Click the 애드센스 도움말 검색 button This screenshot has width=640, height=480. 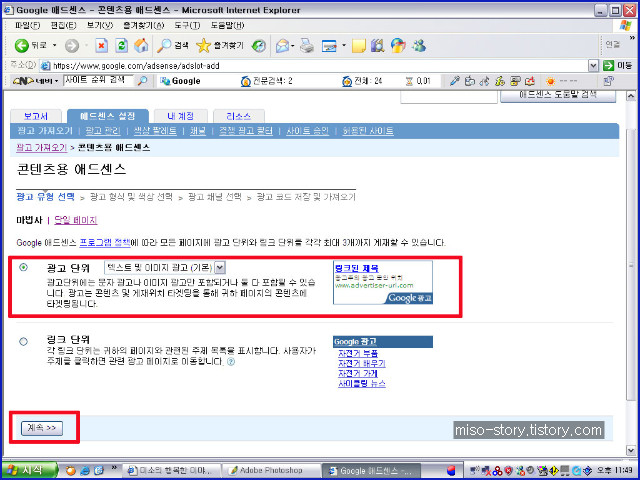[558, 96]
